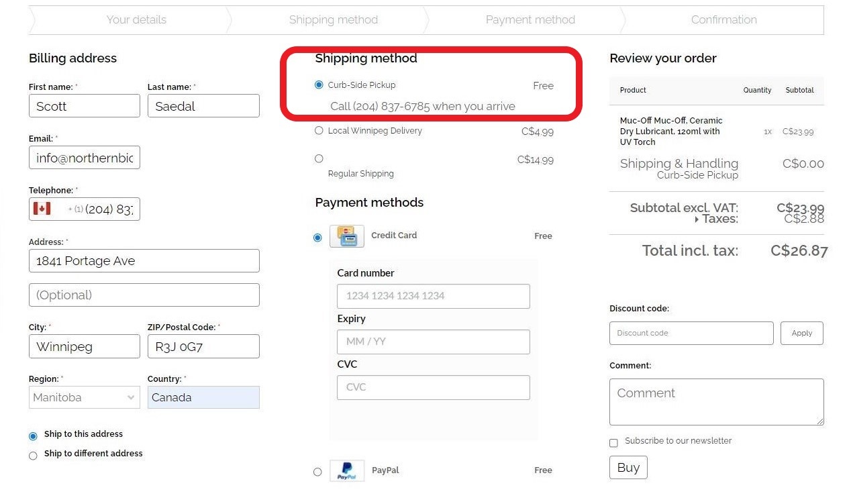This screenshot has width=851, height=504.
Task: Click the Optional address line field
Action: (144, 295)
